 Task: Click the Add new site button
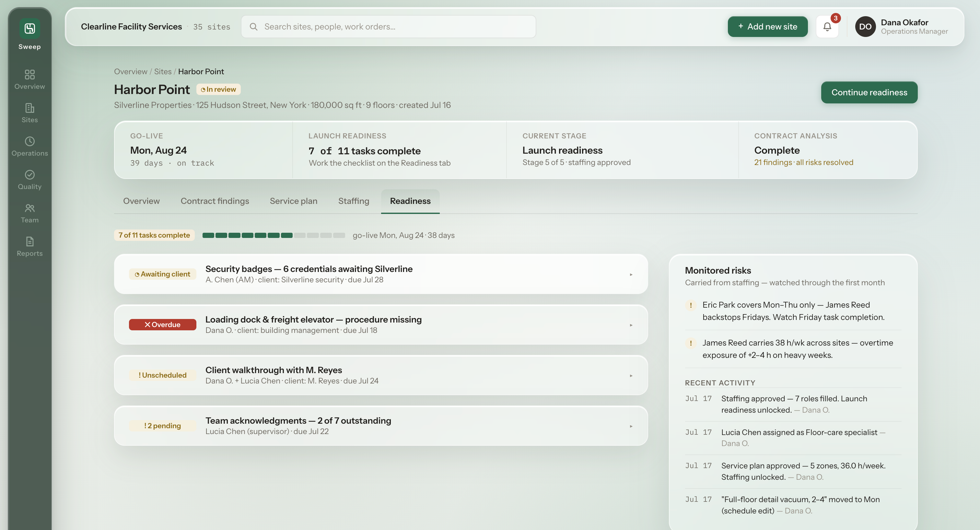(767, 27)
